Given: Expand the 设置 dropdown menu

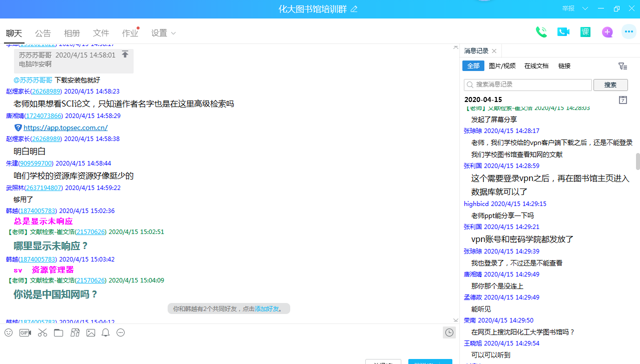Looking at the screenshot, I should [x=164, y=33].
